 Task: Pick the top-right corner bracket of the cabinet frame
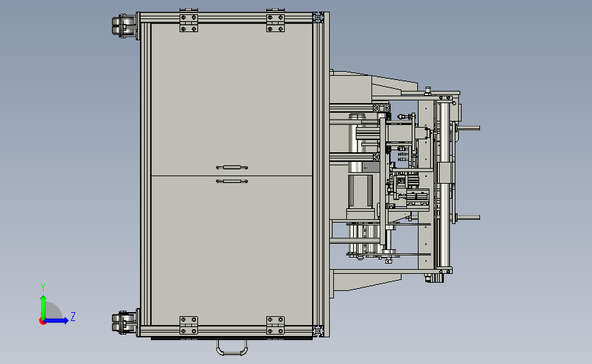(318, 17)
